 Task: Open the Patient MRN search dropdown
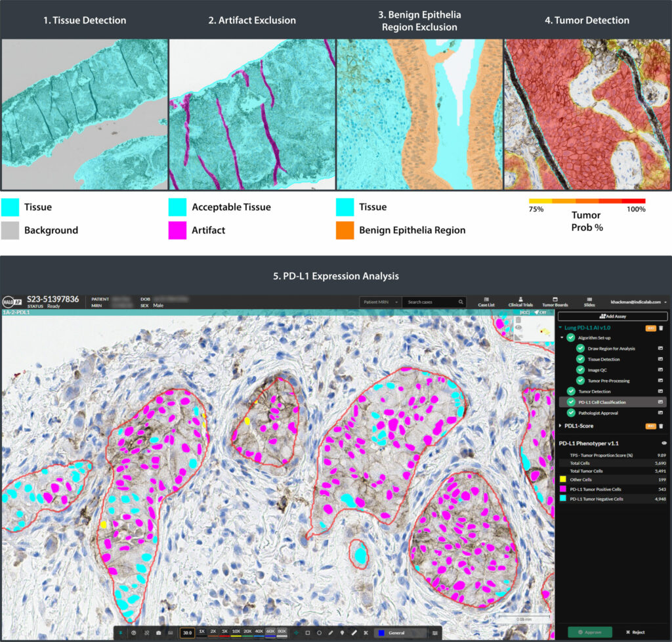379,302
